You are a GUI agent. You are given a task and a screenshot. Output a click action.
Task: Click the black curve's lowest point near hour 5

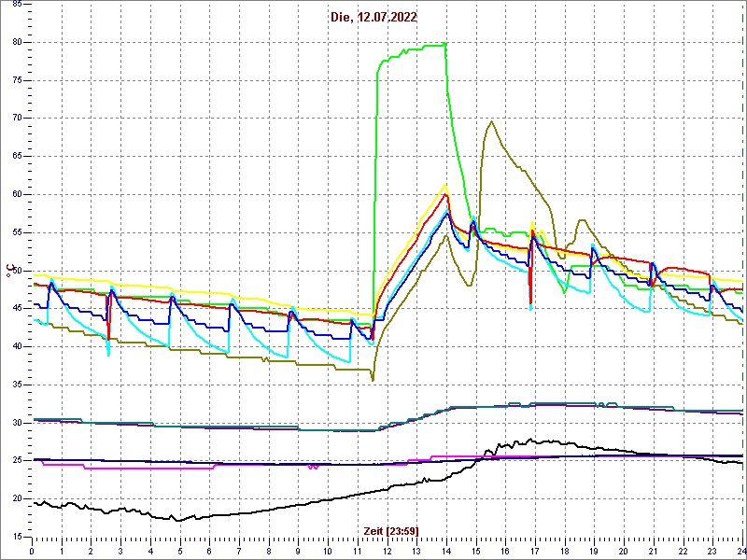176,520
